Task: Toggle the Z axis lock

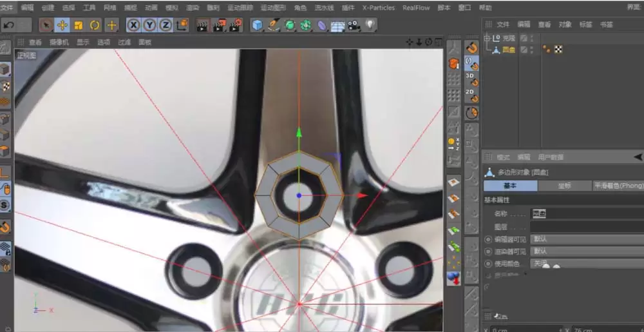Action: click(x=166, y=26)
